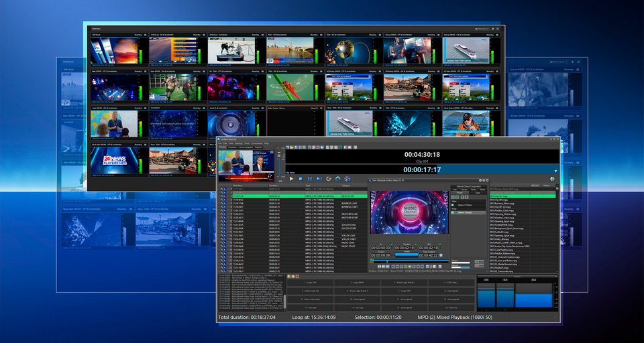Click the film reel icon beside playback controls
The width and height of the screenshot is (644, 343).
tap(347, 179)
